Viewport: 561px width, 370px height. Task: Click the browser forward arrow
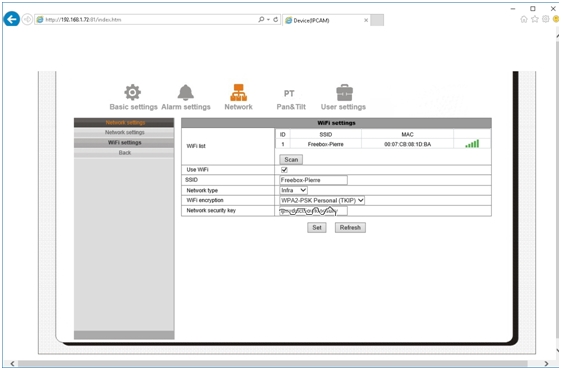click(x=27, y=19)
